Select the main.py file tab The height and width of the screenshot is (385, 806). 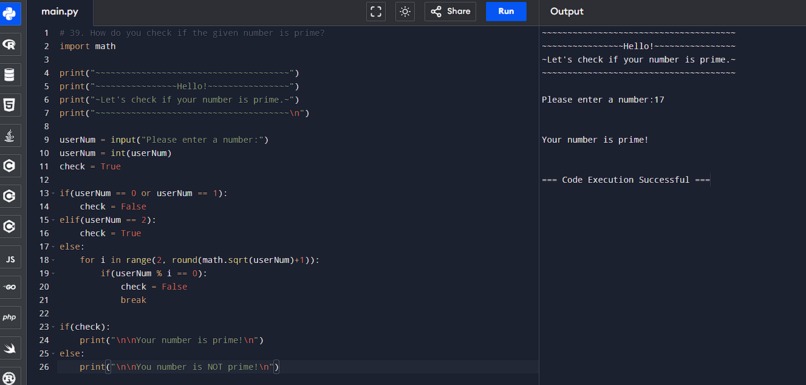point(60,12)
